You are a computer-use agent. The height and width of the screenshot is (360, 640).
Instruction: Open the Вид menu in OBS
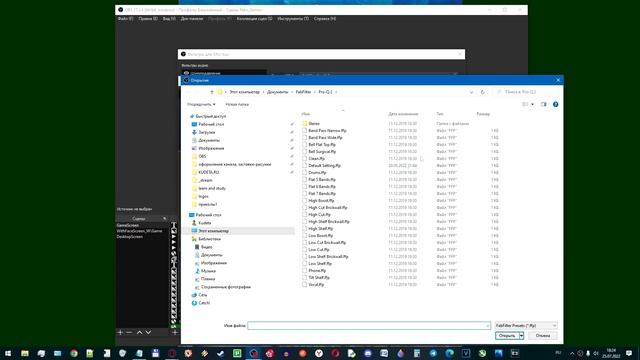[x=169, y=19]
